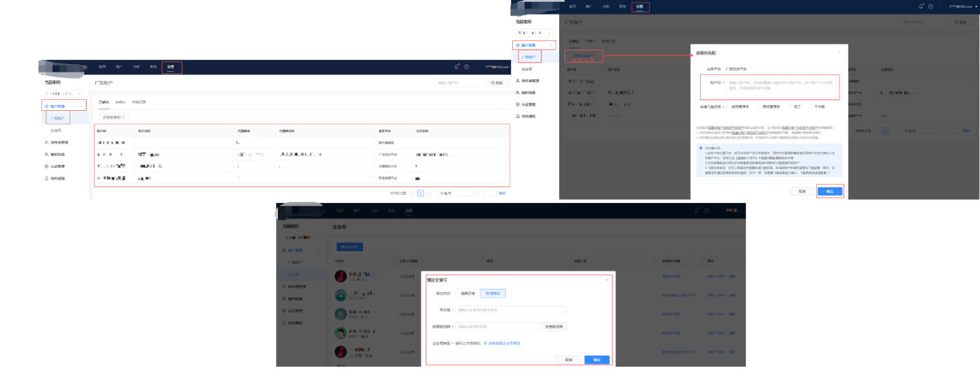Click the 搜索 magnifier button on the dialog-free page
The height and width of the screenshot is (381, 980).
tap(496, 83)
